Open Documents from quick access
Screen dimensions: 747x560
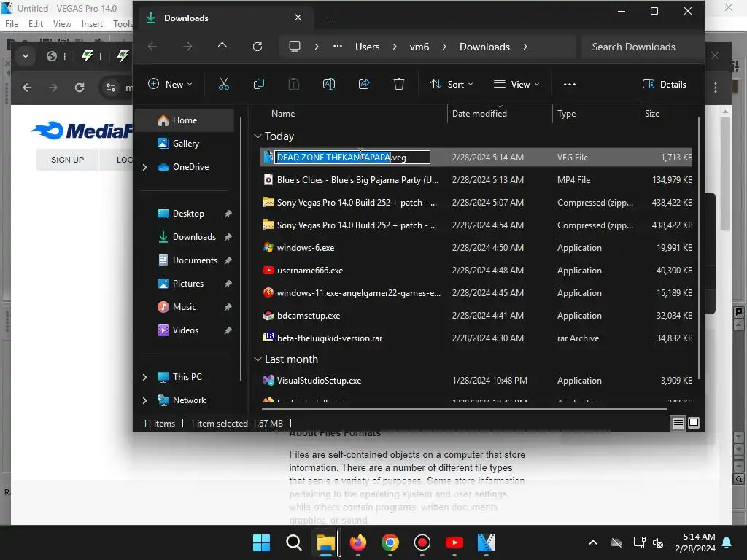click(194, 260)
